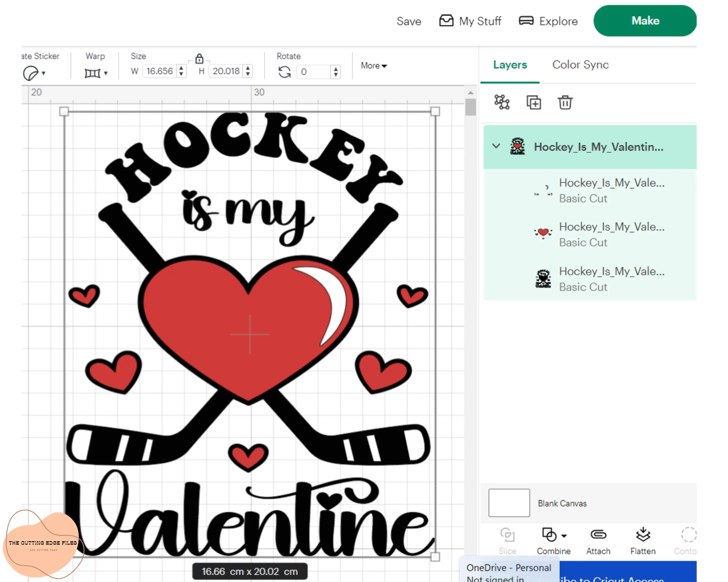
Task: Toggle the size aspect ratio lock
Action: pos(199,59)
